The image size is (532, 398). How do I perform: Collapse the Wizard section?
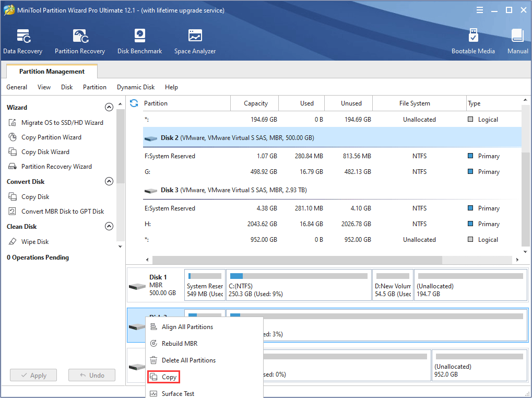[x=109, y=107]
